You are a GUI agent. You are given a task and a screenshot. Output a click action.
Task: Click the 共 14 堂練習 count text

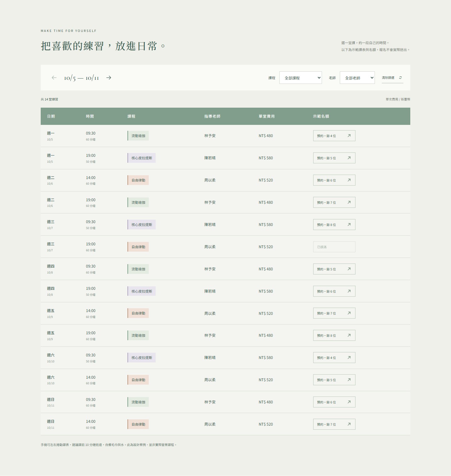pyautogui.click(x=49, y=100)
